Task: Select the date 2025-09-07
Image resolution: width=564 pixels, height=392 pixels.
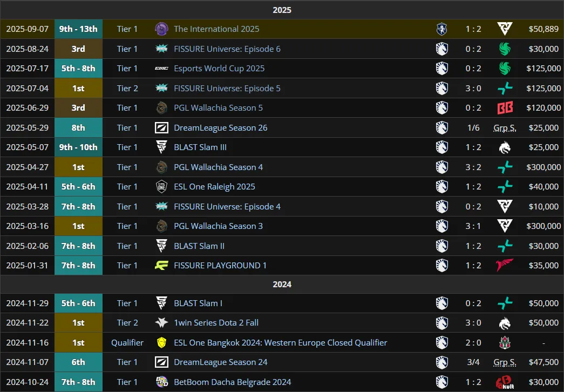Action: 28,29
